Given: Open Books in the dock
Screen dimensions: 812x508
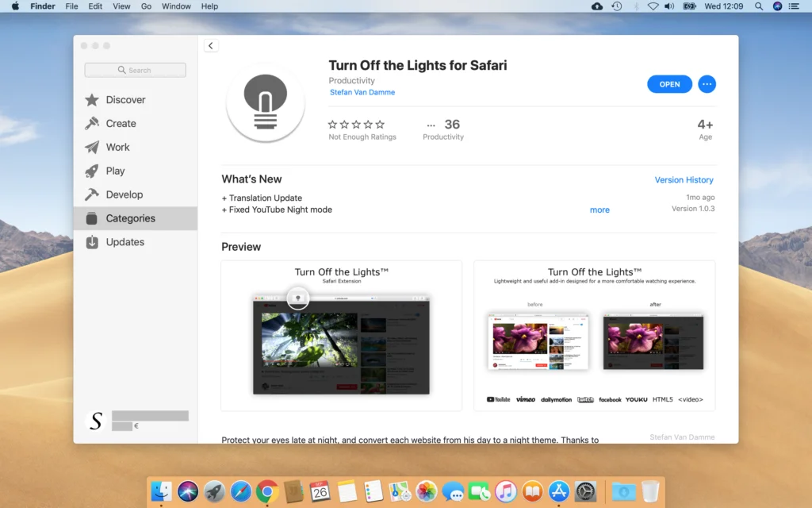Looking at the screenshot, I should point(532,491).
